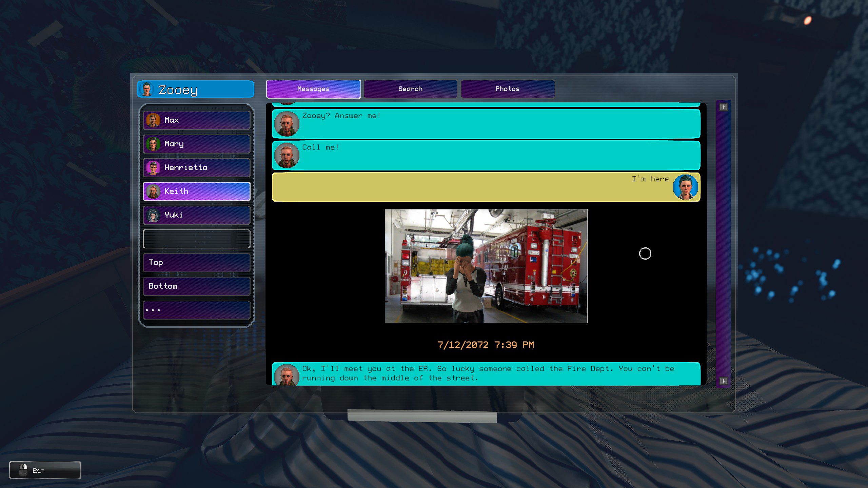Click Keith's avatar on the ER message
This screenshot has width=868, height=488.
(287, 374)
